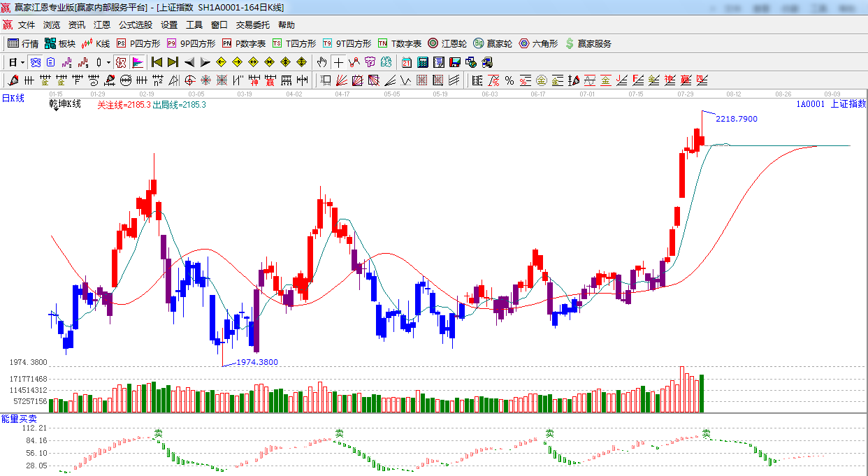
Task: Toggle the crosshair cursor button
Action: click(x=338, y=62)
